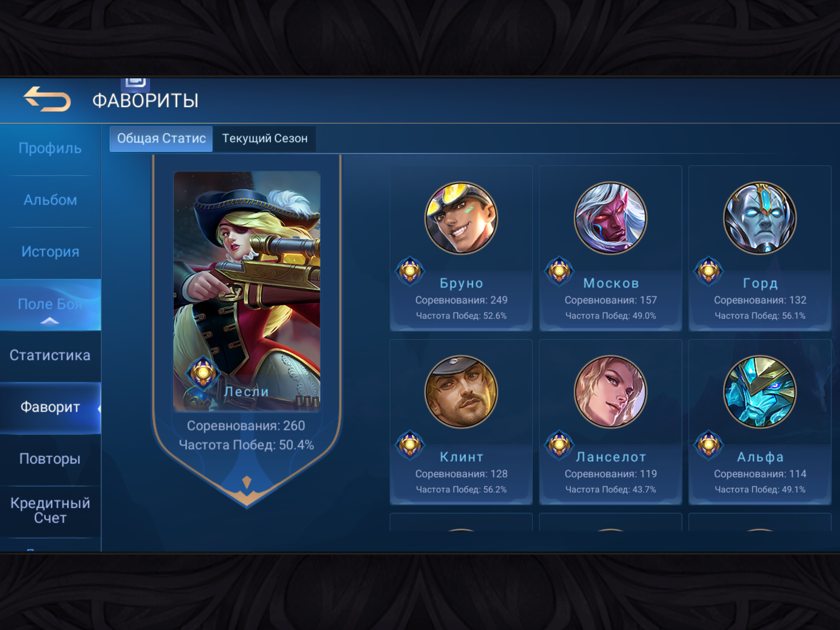Open Профиль in sidebar
Screen dimensions: 840x630
pos(50,148)
